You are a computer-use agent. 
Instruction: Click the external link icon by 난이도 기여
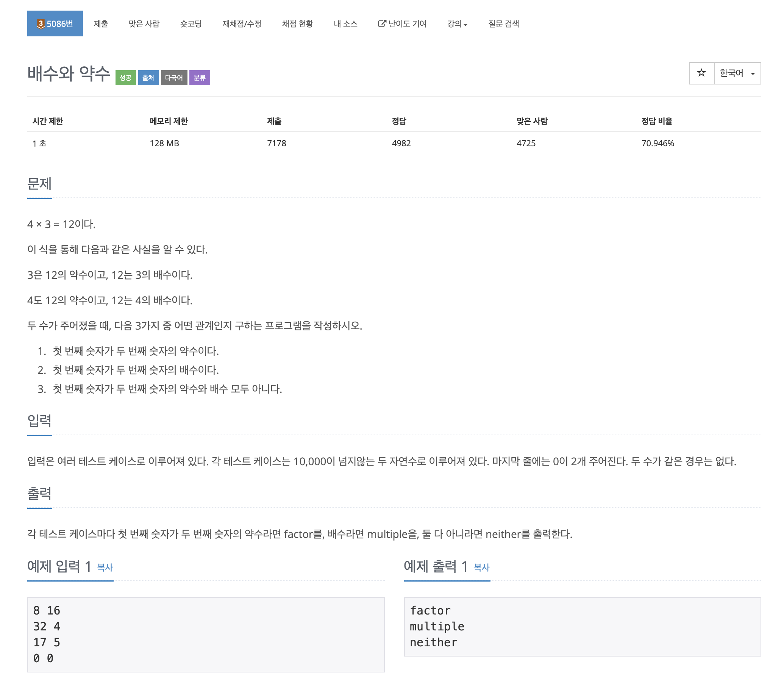click(381, 24)
